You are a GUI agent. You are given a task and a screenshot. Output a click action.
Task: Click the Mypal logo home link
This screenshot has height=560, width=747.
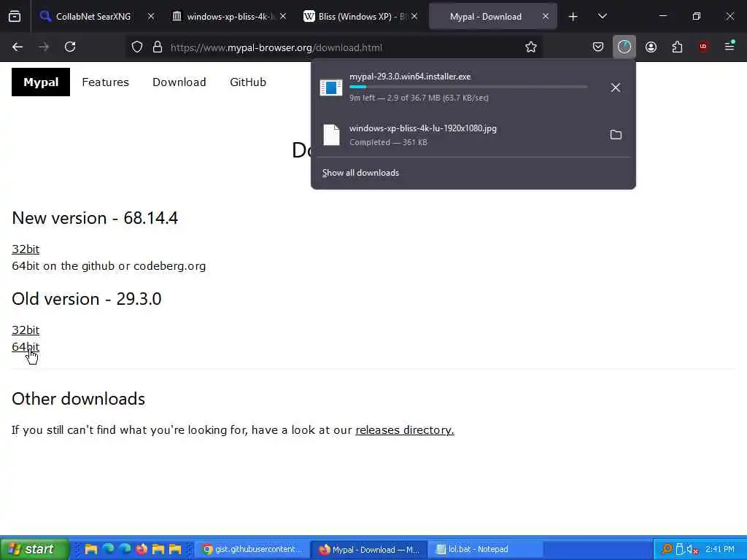pos(41,82)
